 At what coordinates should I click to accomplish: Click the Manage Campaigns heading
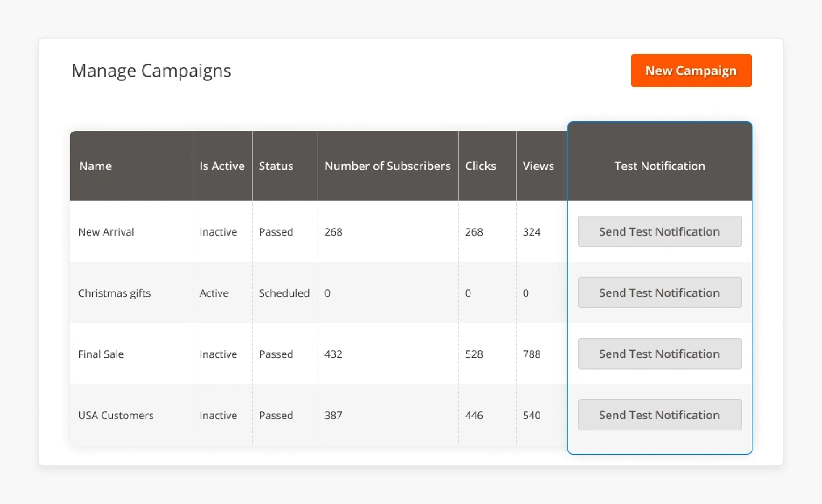151,71
